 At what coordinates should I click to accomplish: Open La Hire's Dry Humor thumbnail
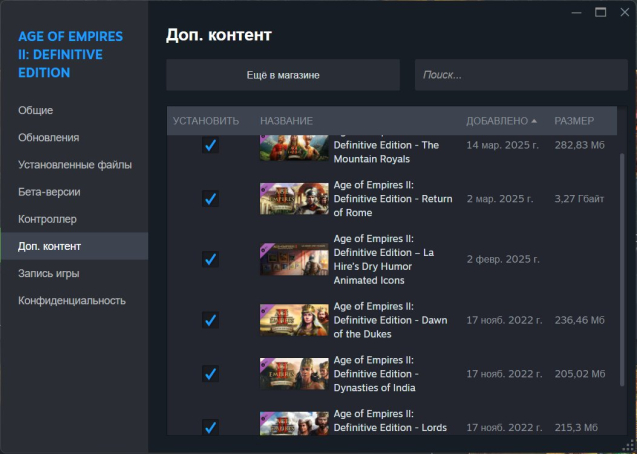pyautogui.click(x=294, y=259)
